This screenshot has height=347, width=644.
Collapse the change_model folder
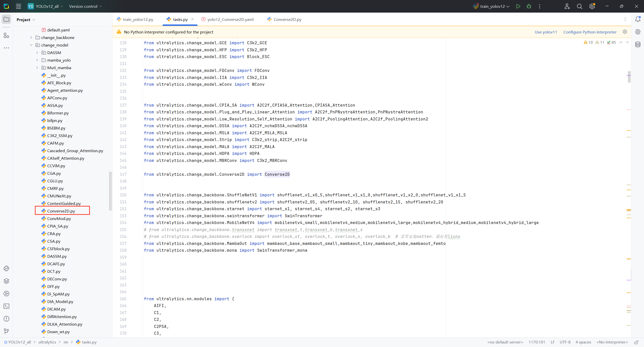[31, 45]
